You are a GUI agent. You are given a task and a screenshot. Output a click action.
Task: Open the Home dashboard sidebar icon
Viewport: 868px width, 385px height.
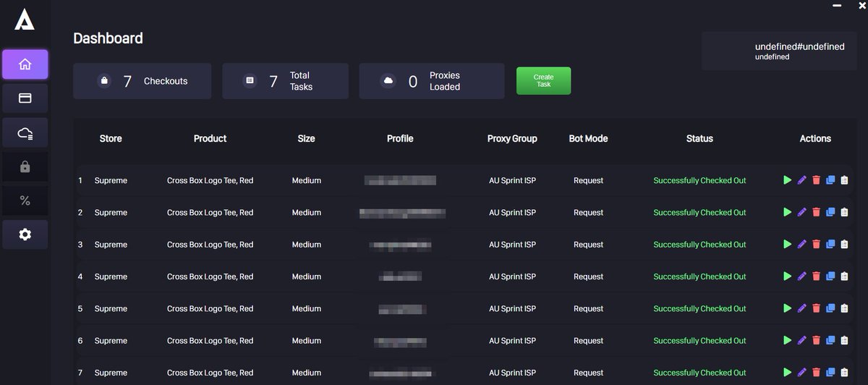pos(25,64)
